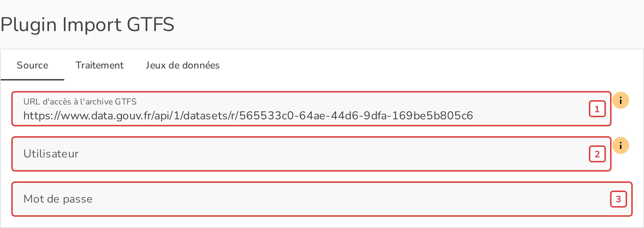Open the Jeux de données tab
Image resolution: width=644 pixels, height=228 pixels.
(183, 65)
